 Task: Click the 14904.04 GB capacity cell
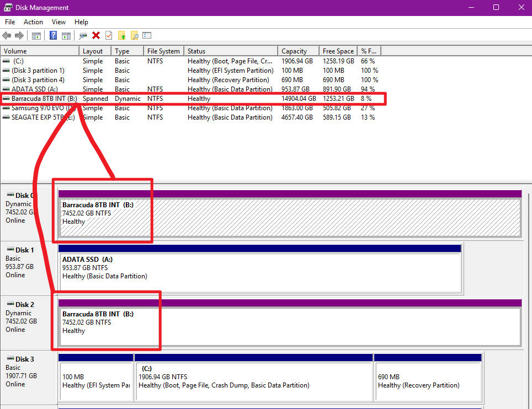(299, 99)
